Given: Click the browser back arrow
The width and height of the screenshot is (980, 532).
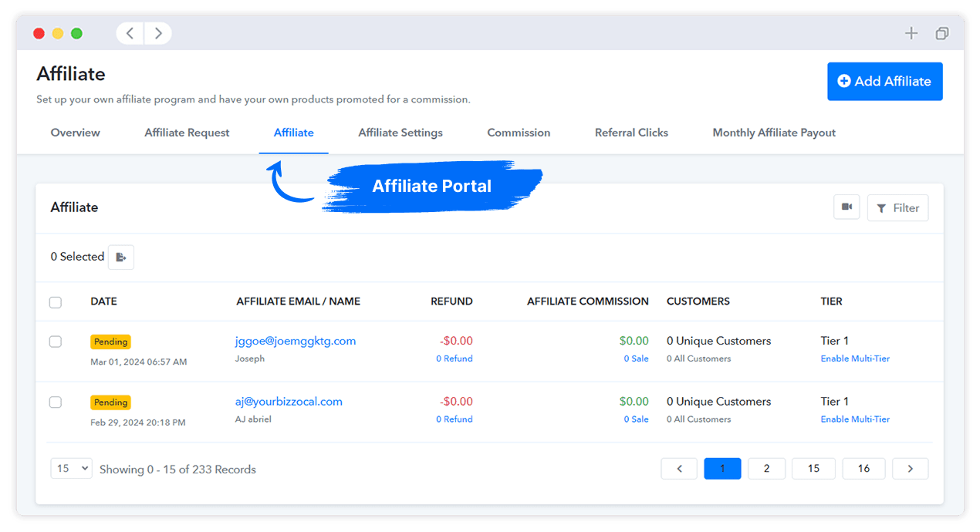Looking at the screenshot, I should pos(129,33).
